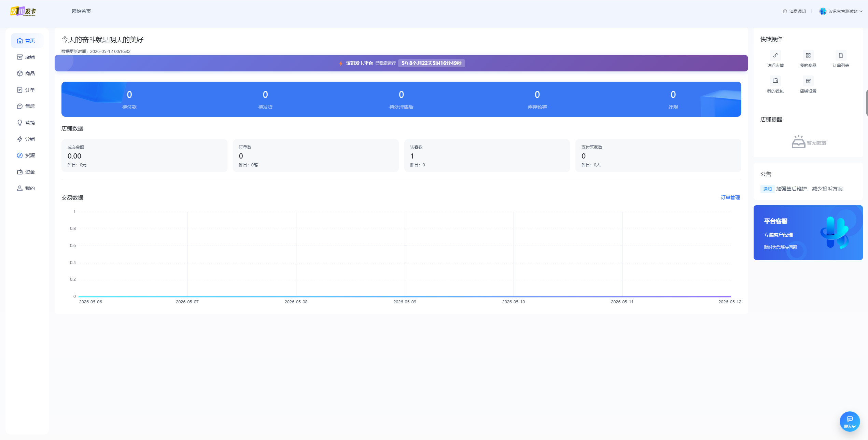The image size is (868, 440).
Task: Open the 售后 sidebar menu
Action: 27,106
